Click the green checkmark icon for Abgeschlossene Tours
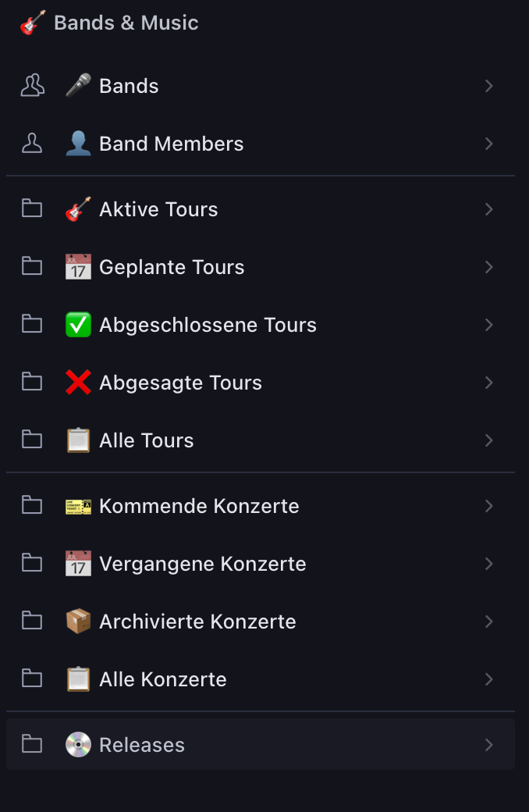The height and width of the screenshot is (812, 529). (78, 325)
